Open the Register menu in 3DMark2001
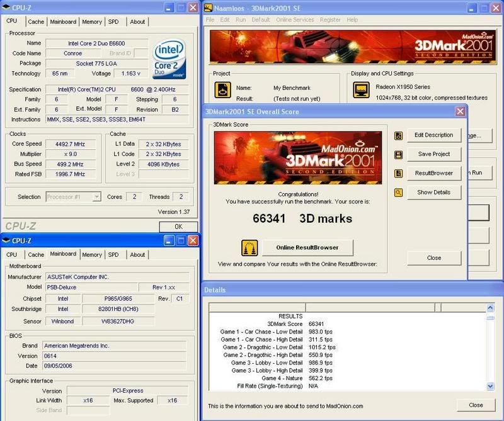504x421 pixels. [330, 20]
